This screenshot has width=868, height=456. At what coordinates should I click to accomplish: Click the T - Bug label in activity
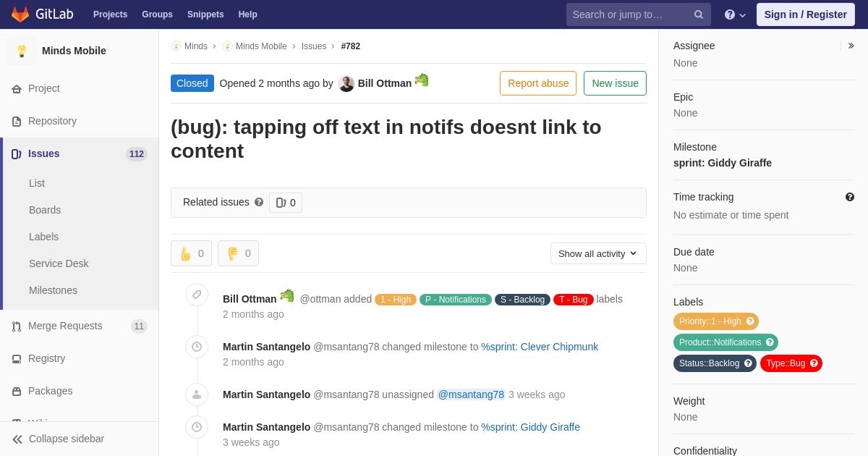(x=574, y=300)
